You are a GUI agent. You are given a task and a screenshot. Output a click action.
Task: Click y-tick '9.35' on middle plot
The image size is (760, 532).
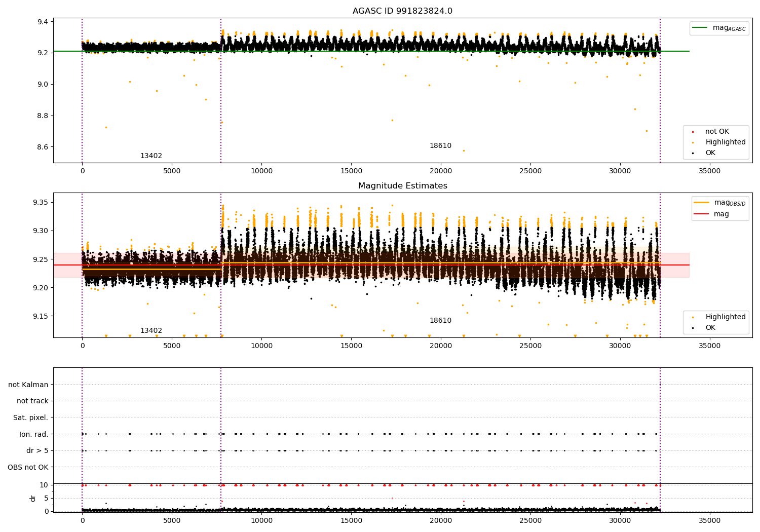pyautogui.click(x=40, y=203)
